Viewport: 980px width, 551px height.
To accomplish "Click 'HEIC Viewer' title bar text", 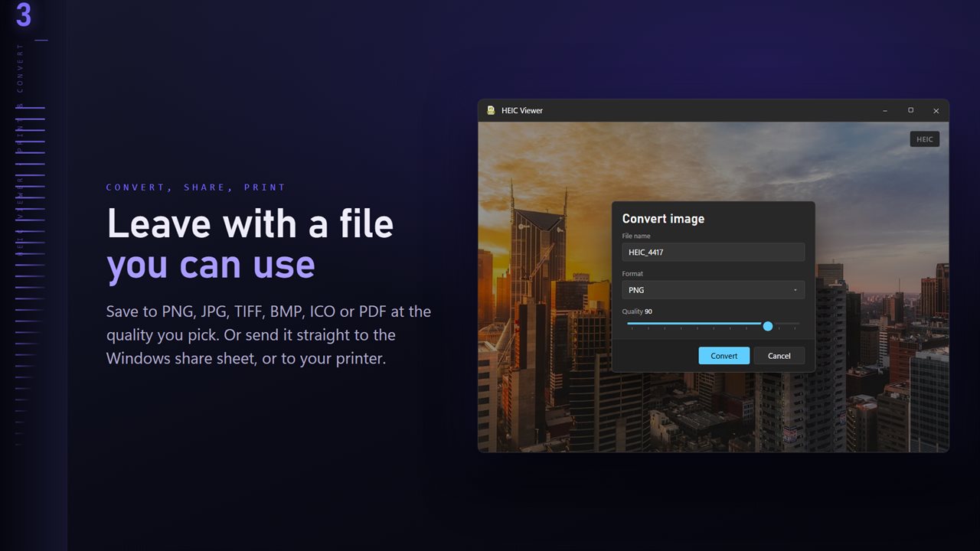I will click(522, 110).
